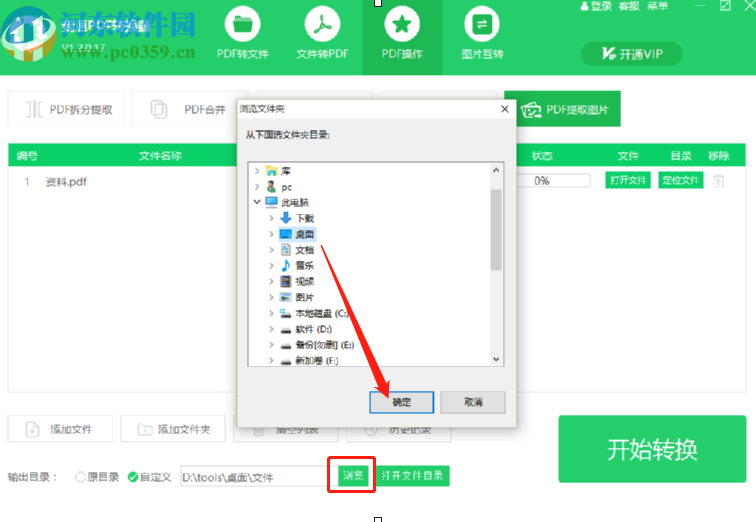Click the output directory path field
The image size is (756, 522).
coord(254,477)
